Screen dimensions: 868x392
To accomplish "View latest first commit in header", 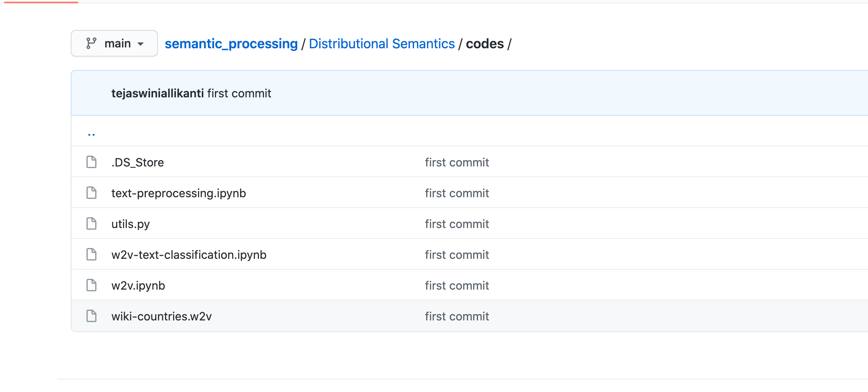I will click(239, 93).
